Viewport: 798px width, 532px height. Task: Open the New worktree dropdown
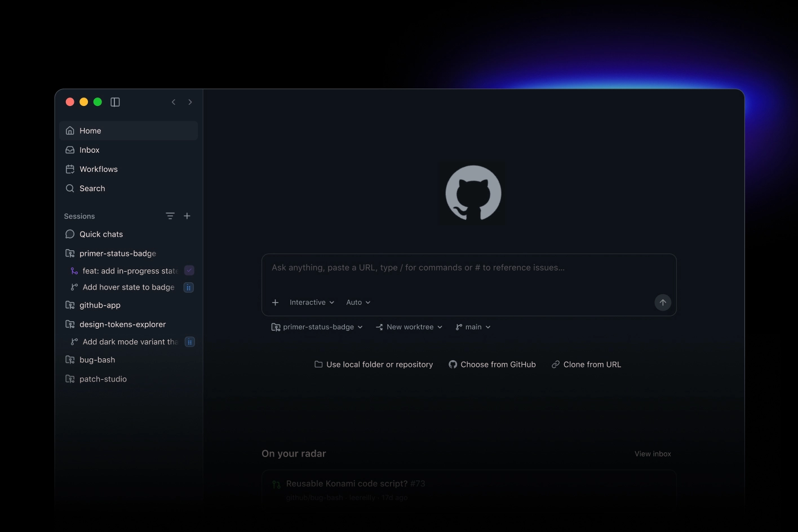point(409,327)
